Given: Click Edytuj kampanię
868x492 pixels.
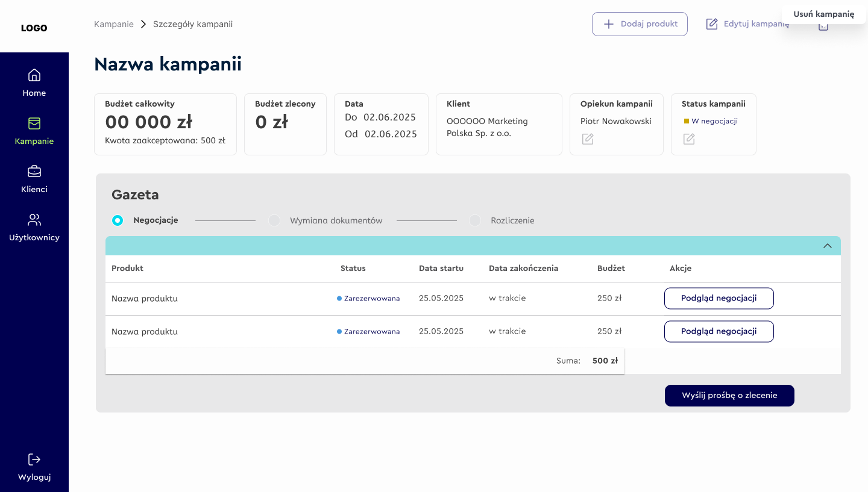Looking at the screenshot, I should (x=747, y=24).
